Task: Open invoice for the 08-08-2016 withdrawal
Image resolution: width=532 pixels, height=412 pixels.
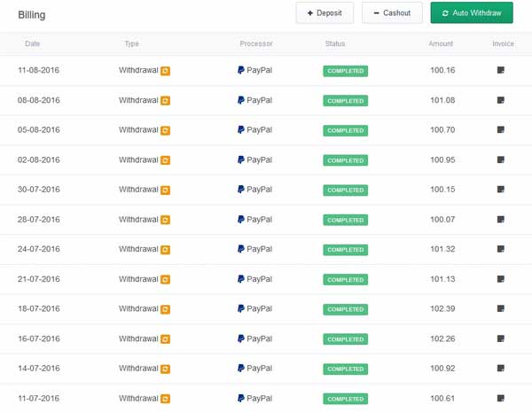Action: pos(500,100)
